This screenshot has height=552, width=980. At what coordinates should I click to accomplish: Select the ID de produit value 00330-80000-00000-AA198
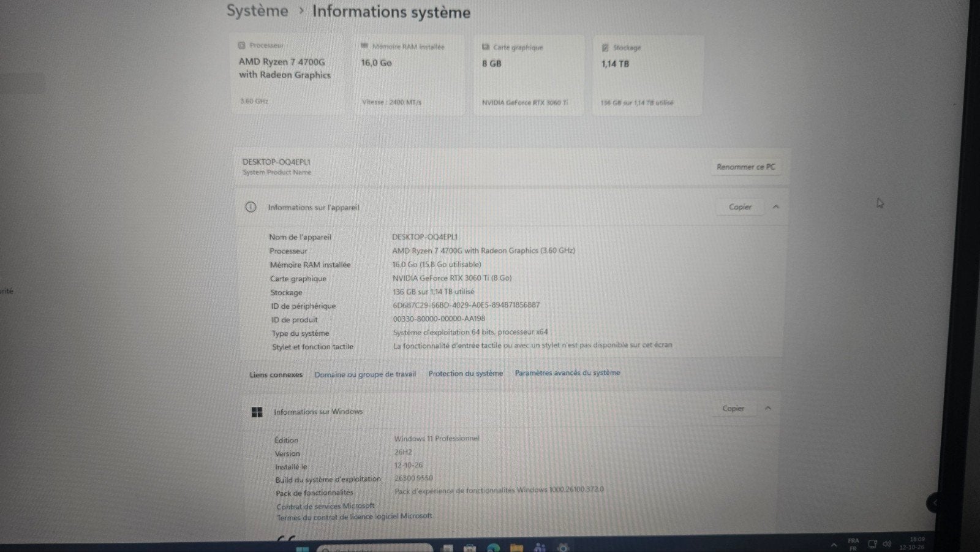tap(439, 319)
